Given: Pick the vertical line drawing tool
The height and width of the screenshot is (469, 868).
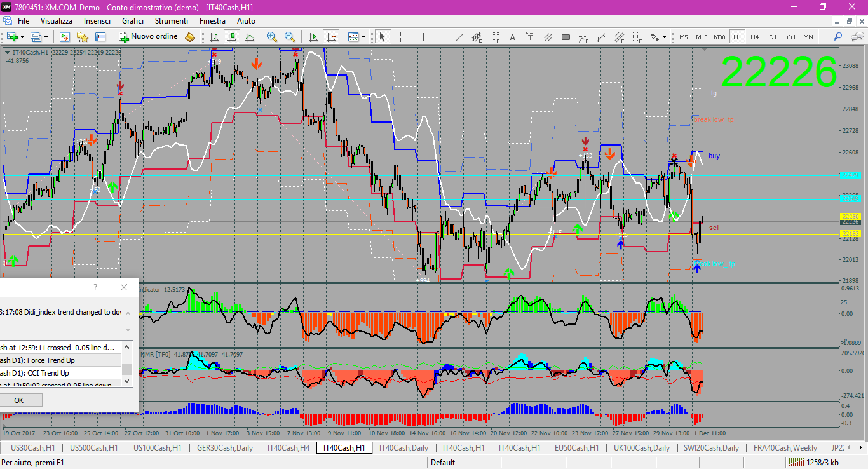Looking at the screenshot, I should [423, 37].
